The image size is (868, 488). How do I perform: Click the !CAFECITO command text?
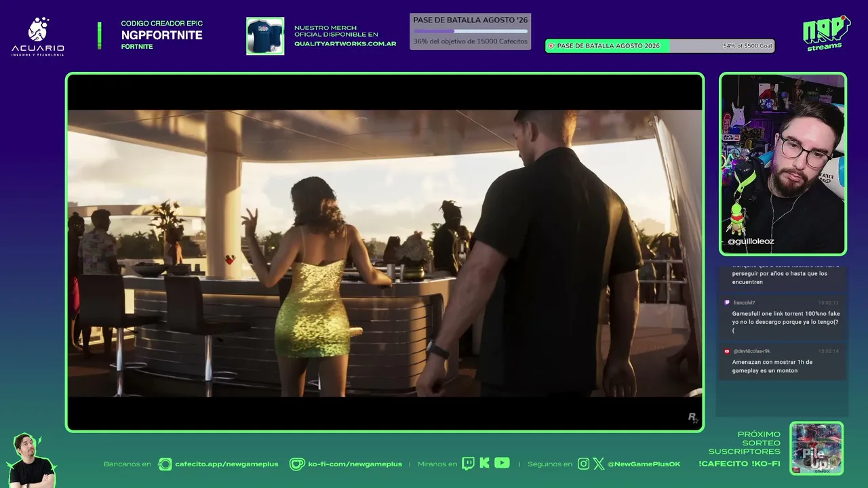(722, 464)
